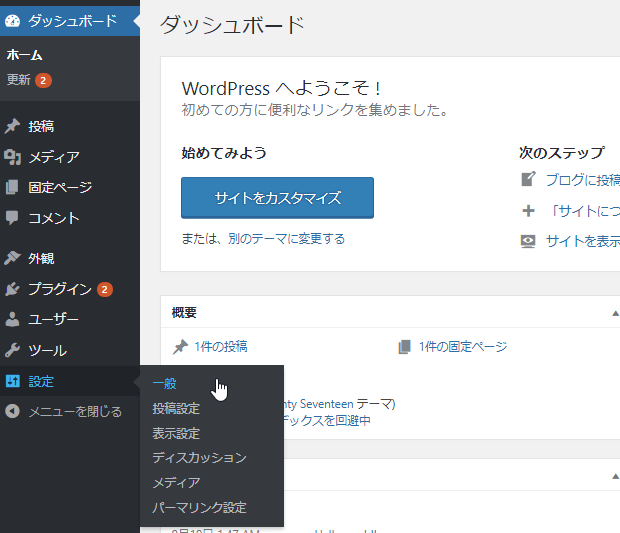620x533 pixels.
Task: Select パーマリンク設定 in the settings flyout
Action: click(199, 507)
